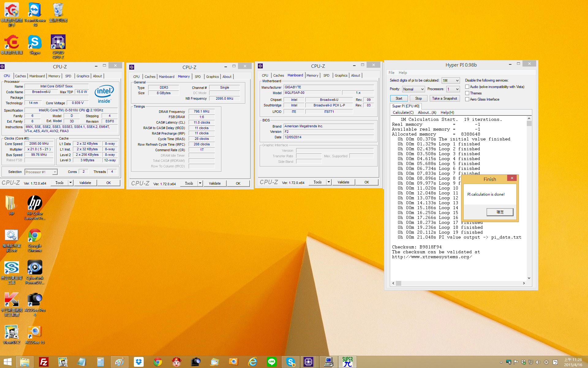Expand Tools arrow in CPU tab window
The width and height of the screenshot is (588, 368).
[70, 183]
